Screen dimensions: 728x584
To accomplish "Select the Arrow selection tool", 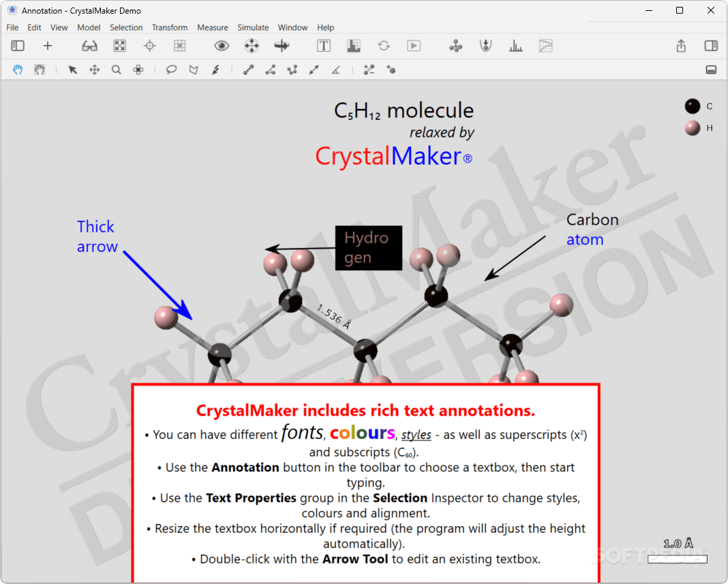I will click(x=72, y=69).
